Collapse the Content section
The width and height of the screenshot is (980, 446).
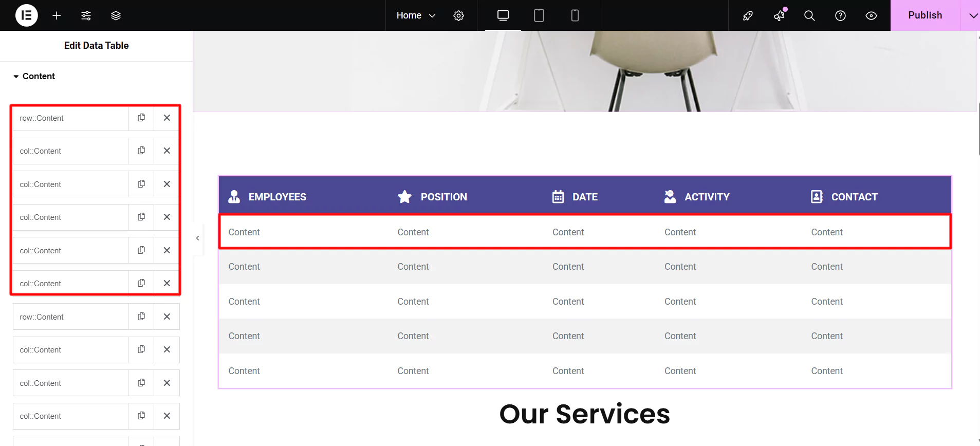pyautogui.click(x=34, y=76)
